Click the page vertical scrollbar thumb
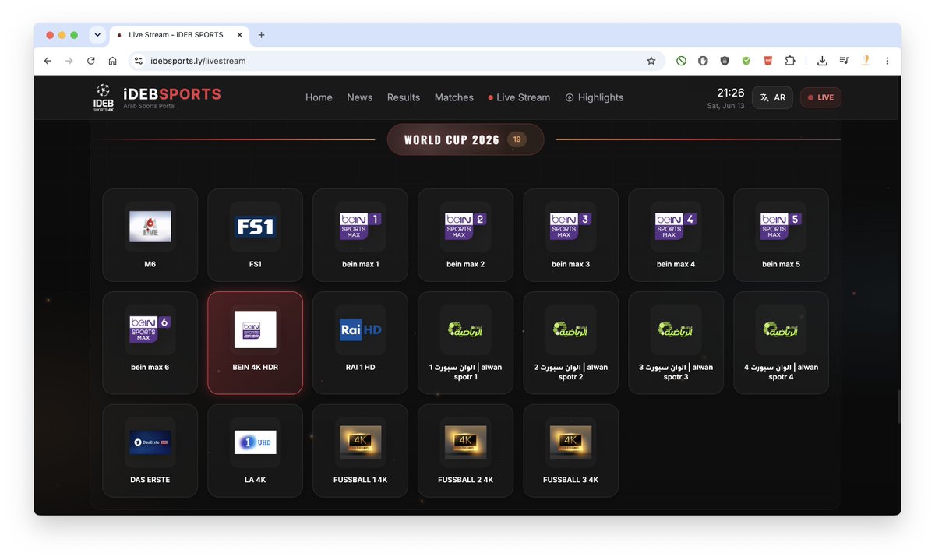The height and width of the screenshot is (560, 935). (x=898, y=407)
